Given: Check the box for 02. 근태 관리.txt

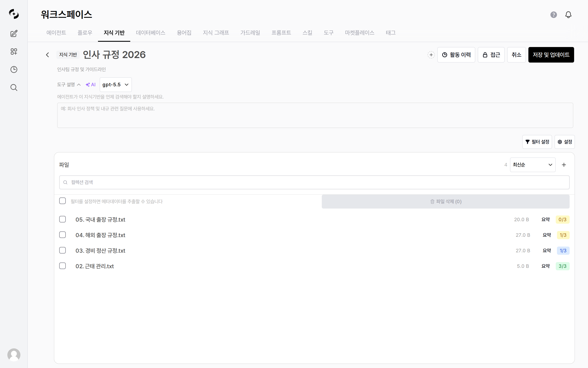Looking at the screenshot, I should pyautogui.click(x=62, y=266).
